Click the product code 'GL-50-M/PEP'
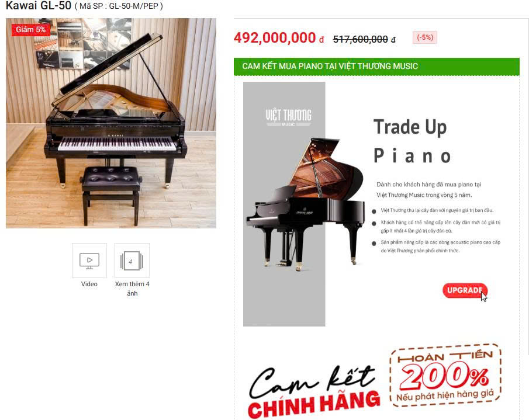Image resolution: width=529 pixels, height=420 pixels. 134,6
